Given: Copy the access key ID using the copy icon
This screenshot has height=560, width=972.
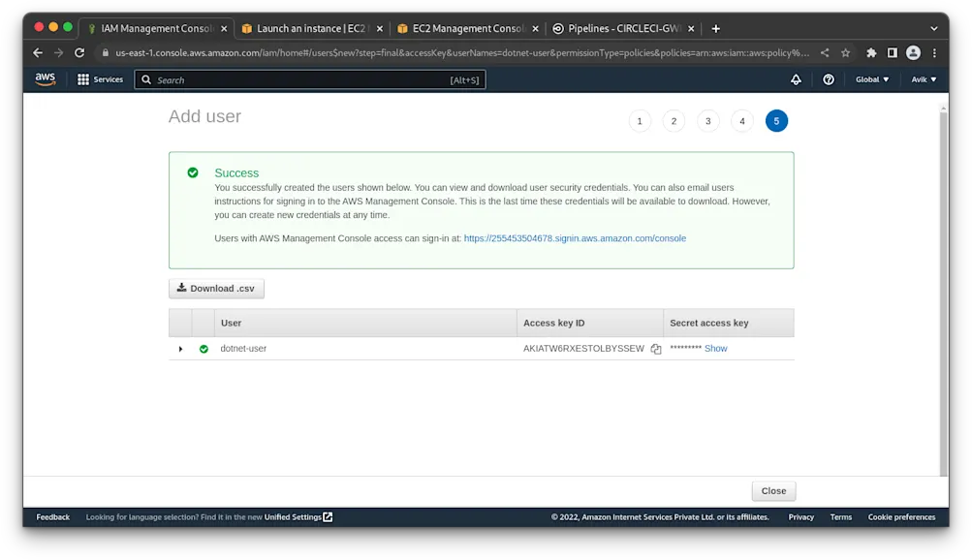Looking at the screenshot, I should click(x=655, y=347).
